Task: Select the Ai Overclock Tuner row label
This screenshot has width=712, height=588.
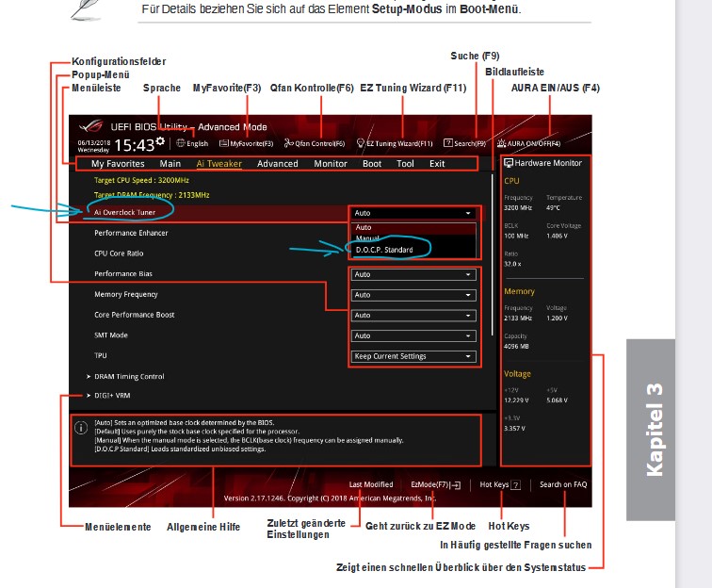Action: (x=124, y=212)
